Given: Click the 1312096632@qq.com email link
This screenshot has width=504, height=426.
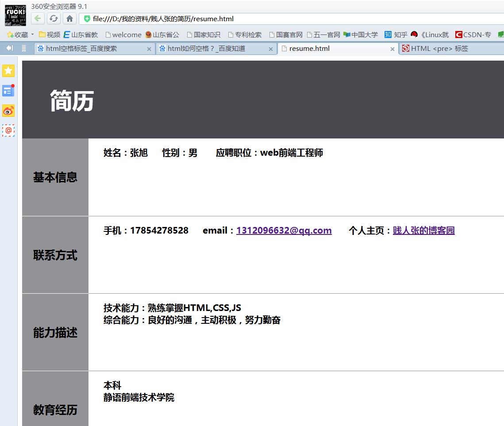Looking at the screenshot, I should [x=284, y=230].
